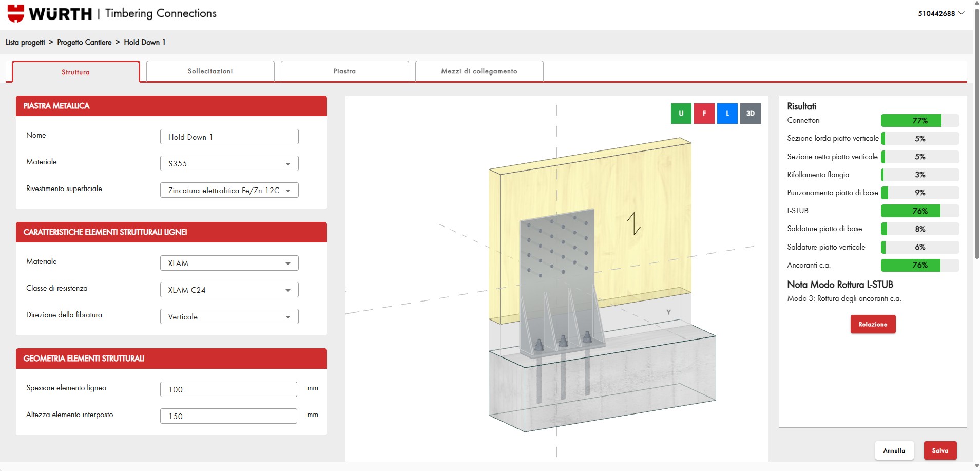Open the Classe di resistenza dropdown
This screenshot has width=980, height=471.
(x=229, y=290)
